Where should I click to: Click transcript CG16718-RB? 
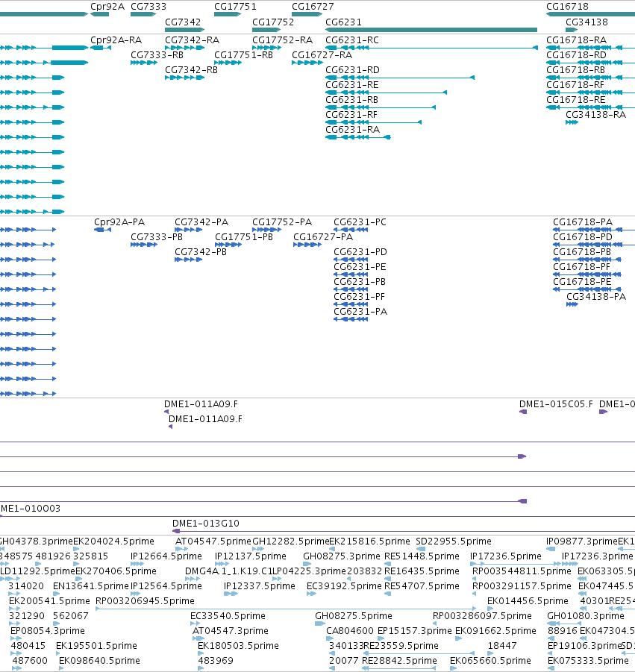tap(575, 69)
